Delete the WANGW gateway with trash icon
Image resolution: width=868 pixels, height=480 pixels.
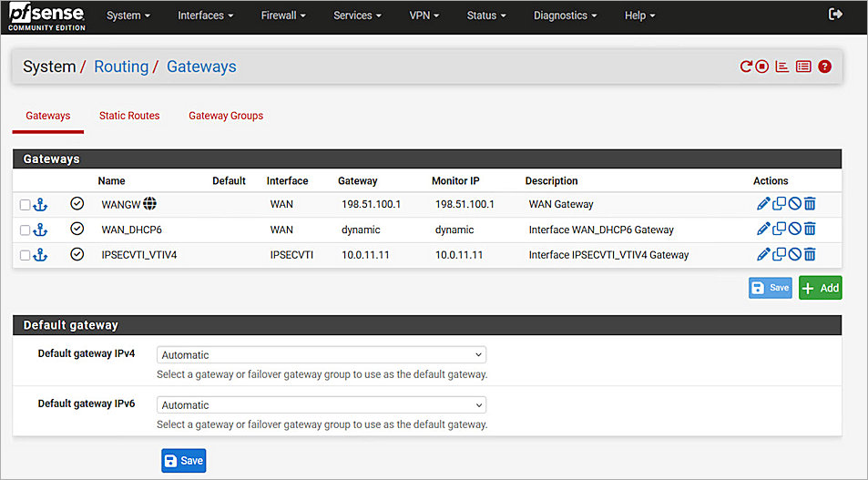pyautogui.click(x=810, y=204)
